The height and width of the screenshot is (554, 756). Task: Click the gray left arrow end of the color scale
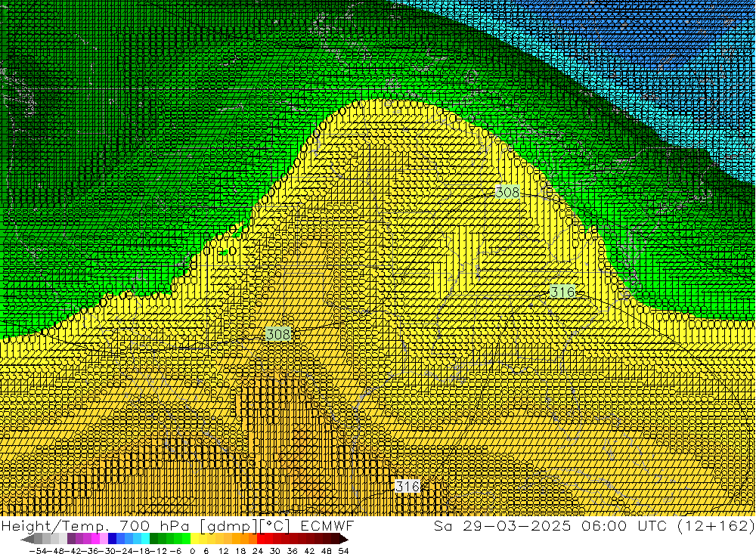(27, 539)
